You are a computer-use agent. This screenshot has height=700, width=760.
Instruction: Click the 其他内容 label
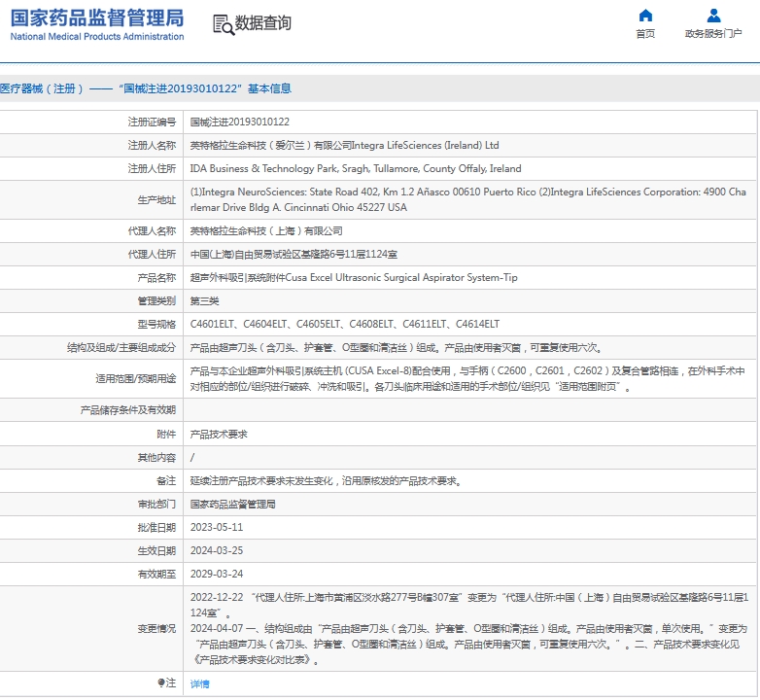(x=156, y=458)
